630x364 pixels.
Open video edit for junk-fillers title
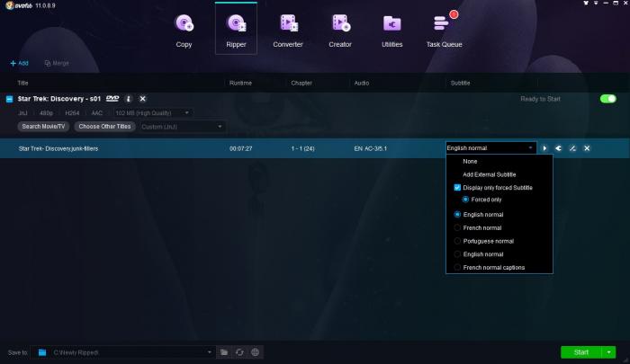572,148
